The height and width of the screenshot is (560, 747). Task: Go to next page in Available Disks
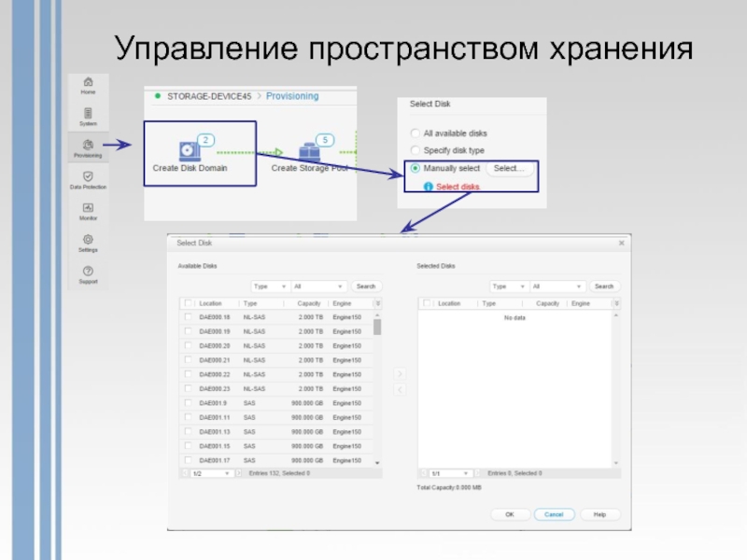pos(238,473)
